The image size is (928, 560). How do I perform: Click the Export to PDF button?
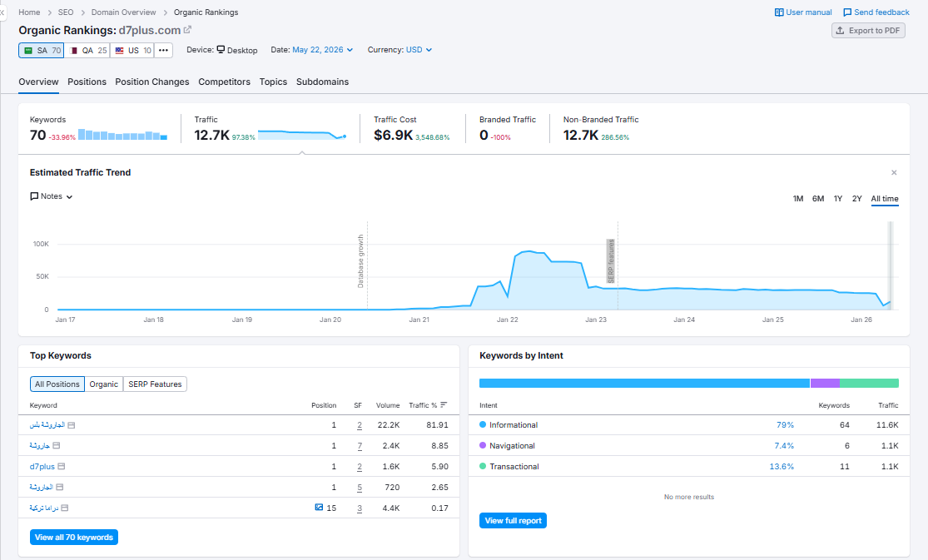(868, 31)
